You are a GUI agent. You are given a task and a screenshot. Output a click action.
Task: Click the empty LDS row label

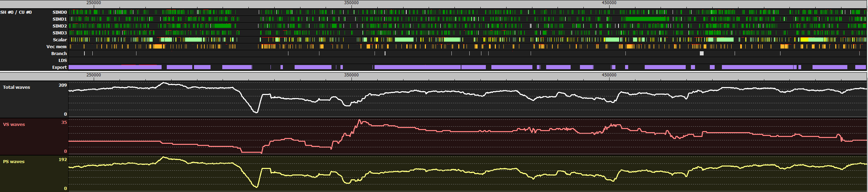62,61
